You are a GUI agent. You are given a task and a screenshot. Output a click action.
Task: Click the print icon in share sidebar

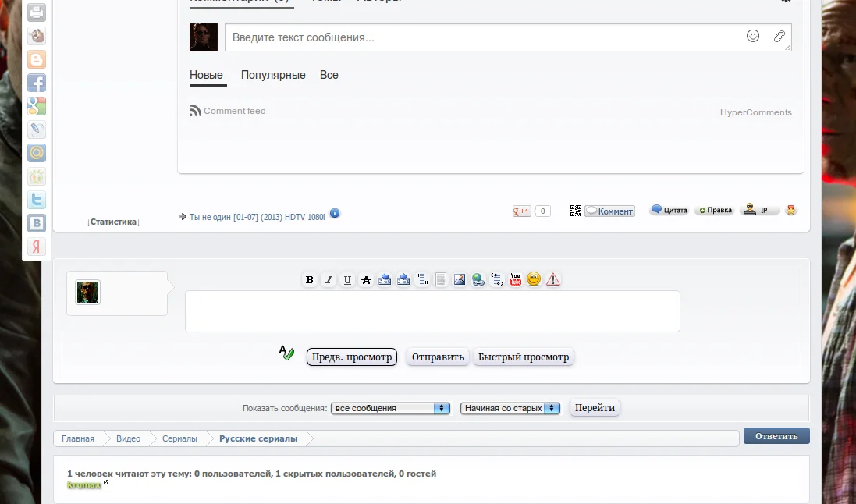pyautogui.click(x=37, y=12)
